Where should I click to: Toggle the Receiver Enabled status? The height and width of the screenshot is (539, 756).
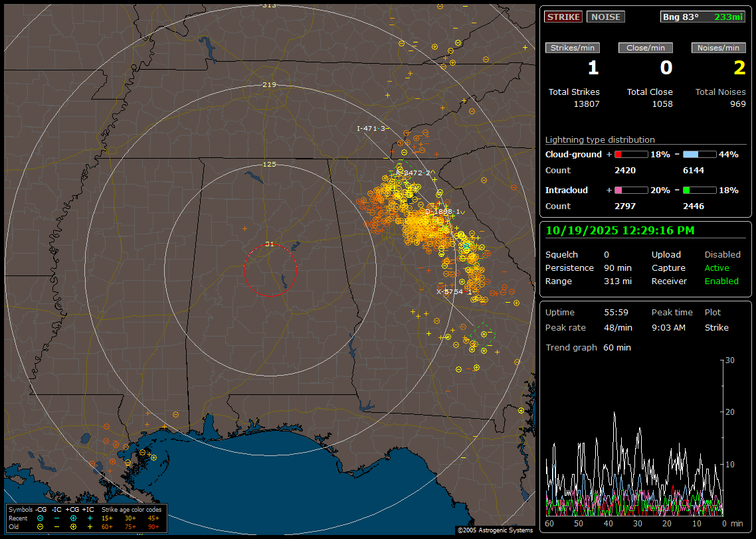point(721,281)
